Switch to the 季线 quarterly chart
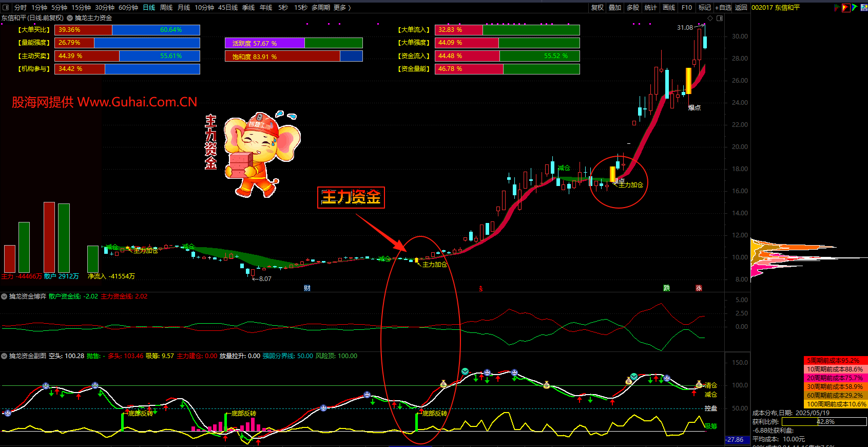The image size is (868, 447). tap(248, 7)
